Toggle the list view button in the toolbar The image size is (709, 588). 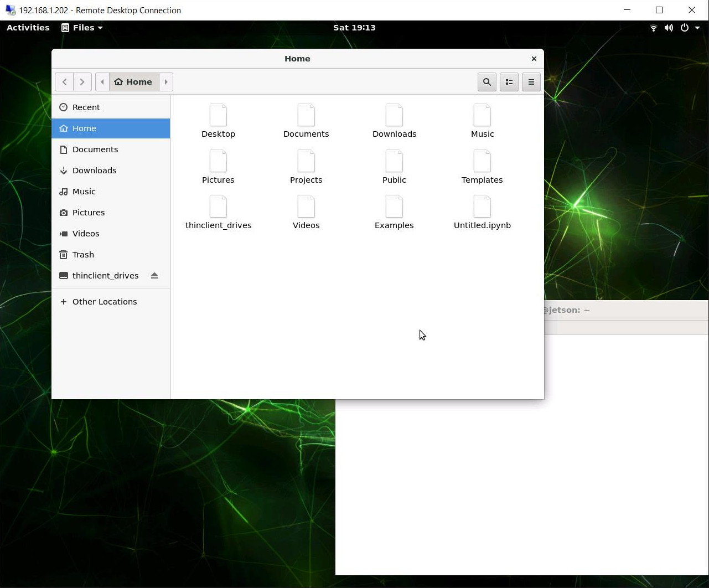[x=509, y=81]
